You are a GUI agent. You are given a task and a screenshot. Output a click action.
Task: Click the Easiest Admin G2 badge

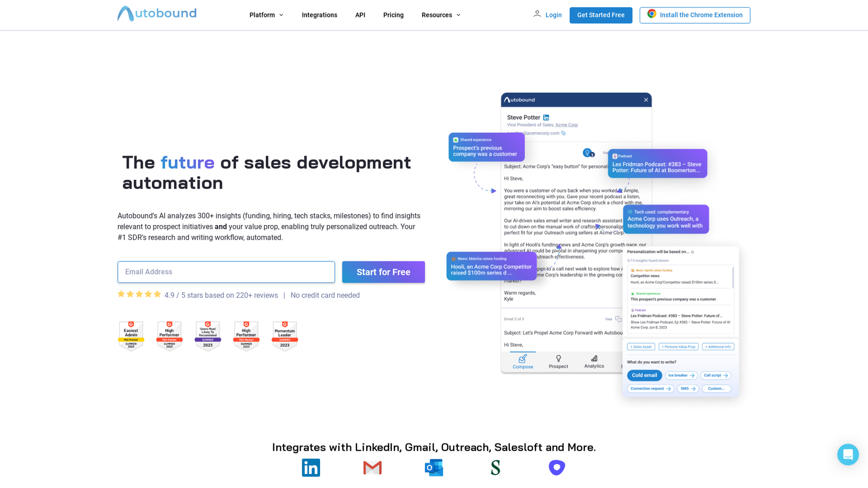(131, 336)
